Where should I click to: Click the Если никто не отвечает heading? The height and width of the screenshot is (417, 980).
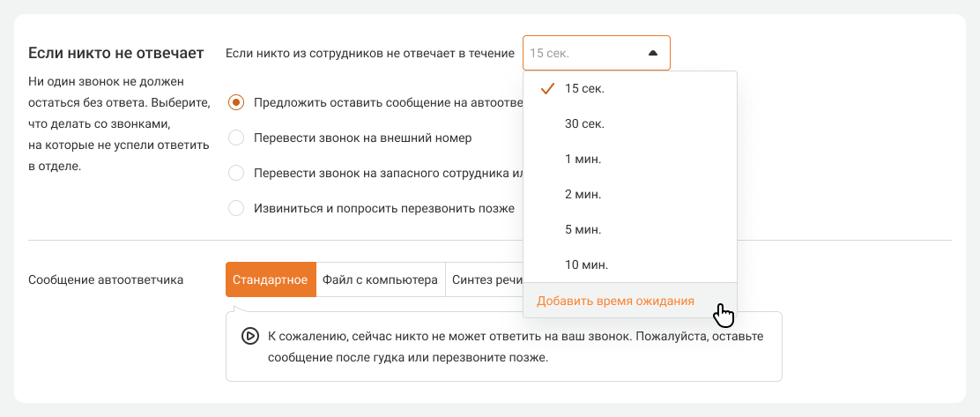(115, 53)
